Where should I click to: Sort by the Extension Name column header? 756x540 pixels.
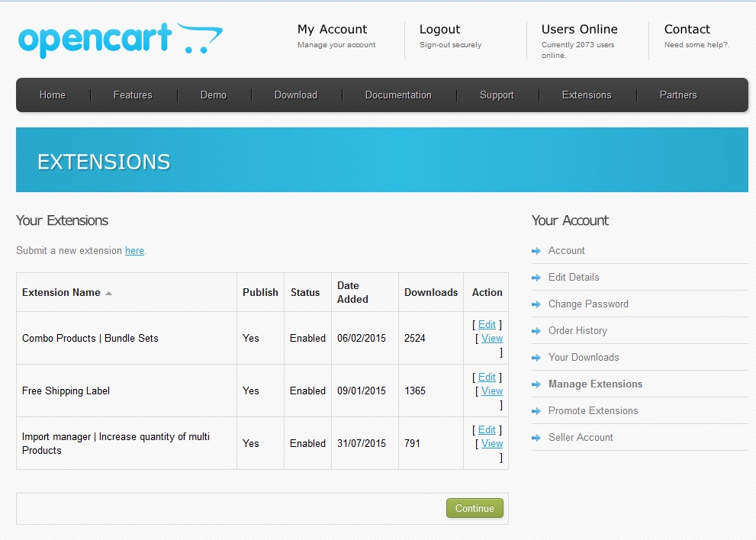[61, 293]
